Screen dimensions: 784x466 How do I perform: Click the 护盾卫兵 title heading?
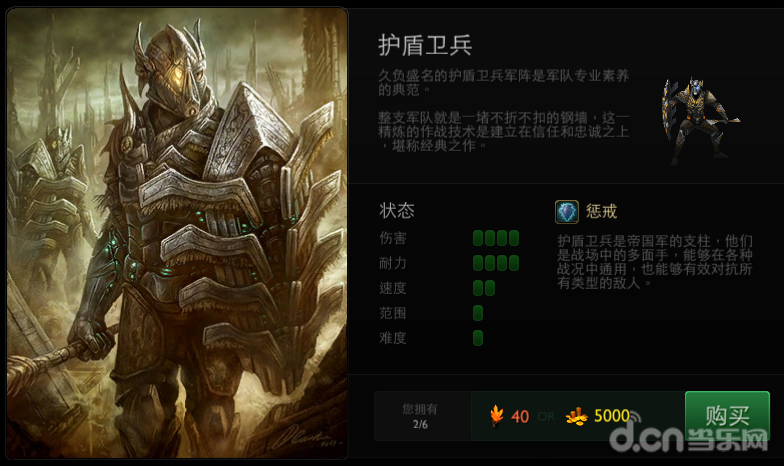coord(425,45)
